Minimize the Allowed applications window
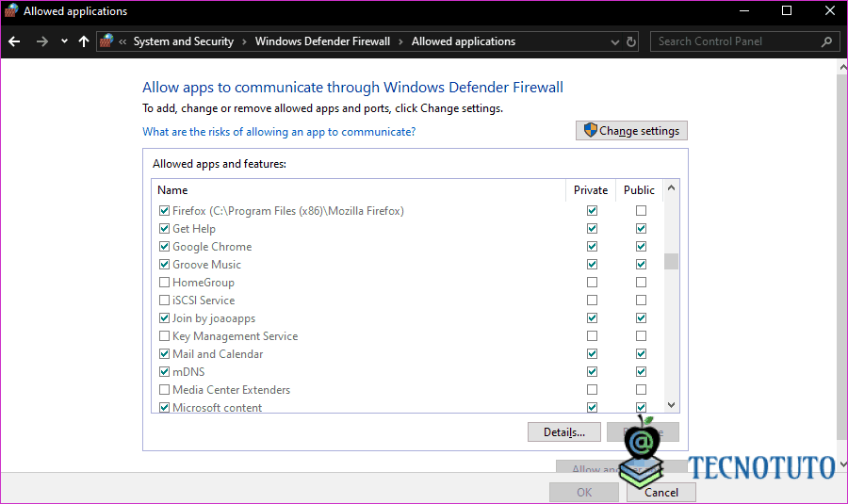Viewport: 848px width, 504px height. click(744, 10)
